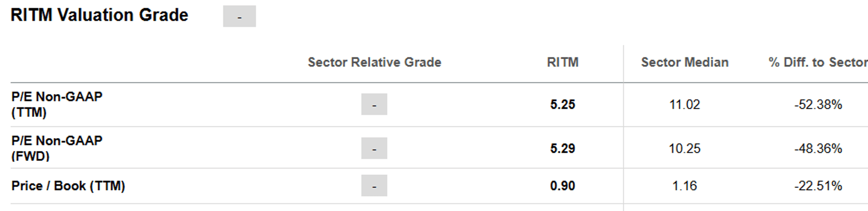
Task: Click the RITM Valuation Grade overall badge
Action: (239, 16)
